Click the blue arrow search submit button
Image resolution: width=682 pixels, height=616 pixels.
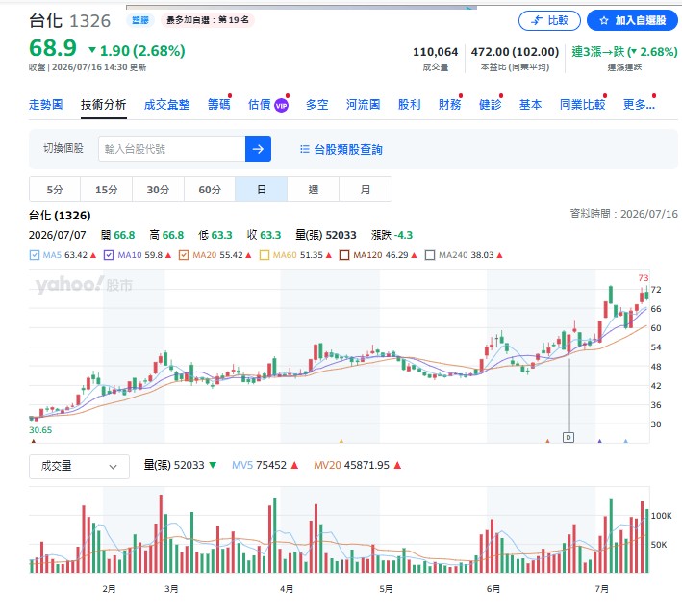click(258, 149)
